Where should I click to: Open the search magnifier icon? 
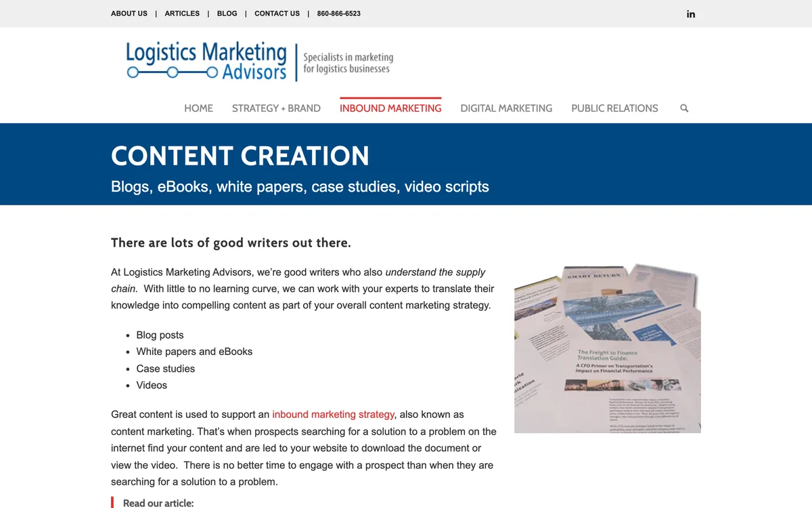pyautogui.click(x=684, y=108)
